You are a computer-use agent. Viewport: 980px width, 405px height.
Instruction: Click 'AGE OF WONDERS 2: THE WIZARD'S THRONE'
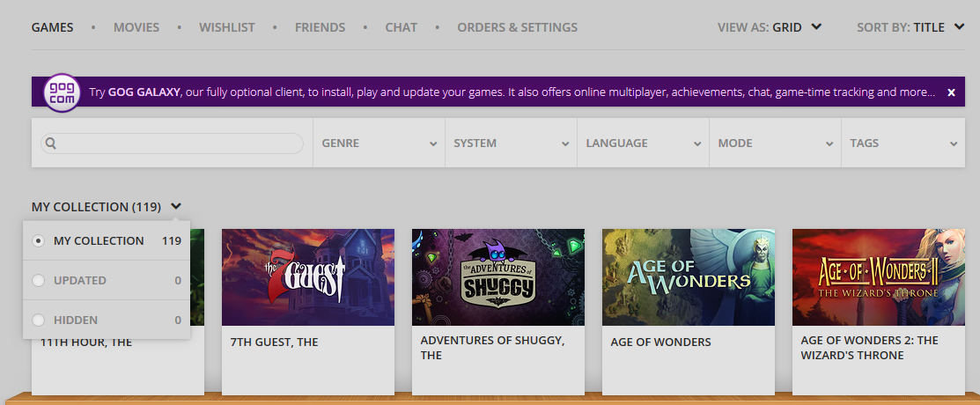coord(869,348)
